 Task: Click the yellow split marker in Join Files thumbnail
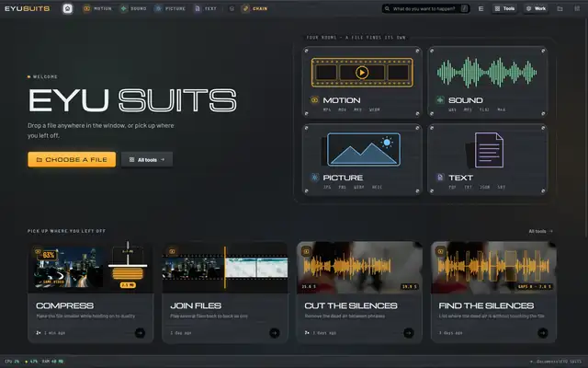tap(225, 268)
